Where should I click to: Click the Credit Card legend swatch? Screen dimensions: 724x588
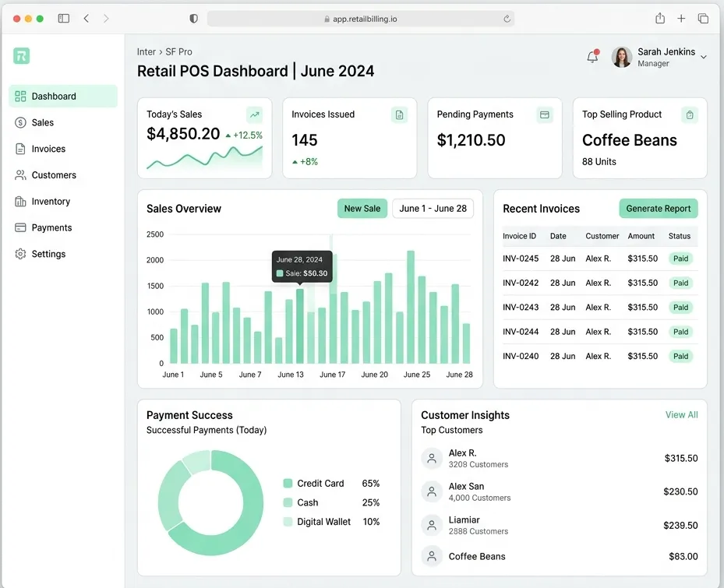tap(288, 483)
